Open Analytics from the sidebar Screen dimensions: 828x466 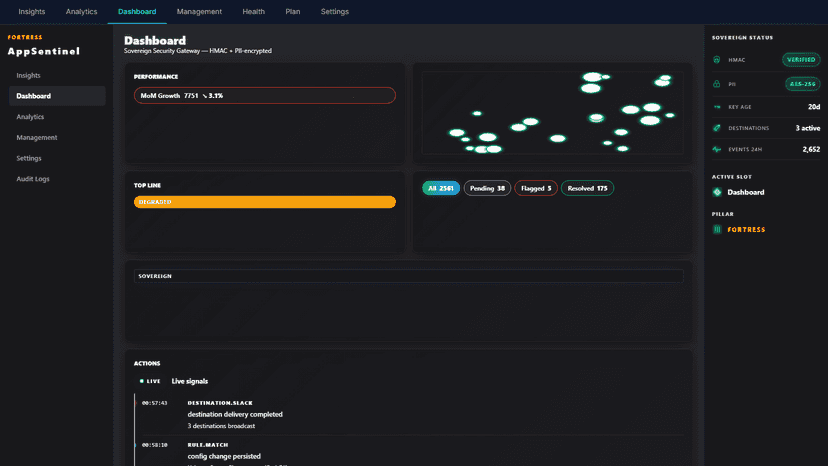click(57, 117)
